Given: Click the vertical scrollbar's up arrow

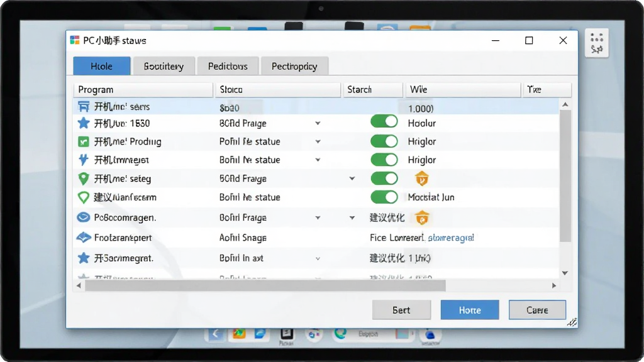Looking at the screenshot, I should pyautogui.click(x=565, y=105).
